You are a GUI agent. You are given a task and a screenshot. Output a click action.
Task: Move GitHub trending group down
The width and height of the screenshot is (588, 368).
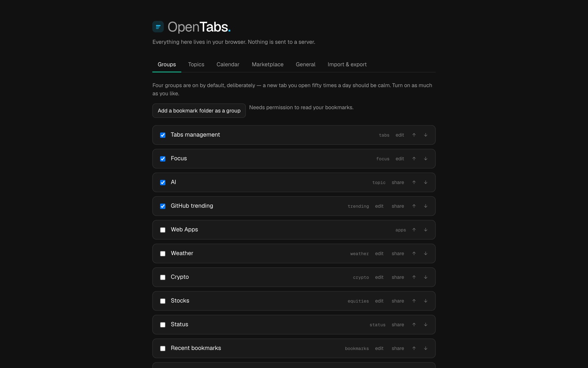point(426,206)
